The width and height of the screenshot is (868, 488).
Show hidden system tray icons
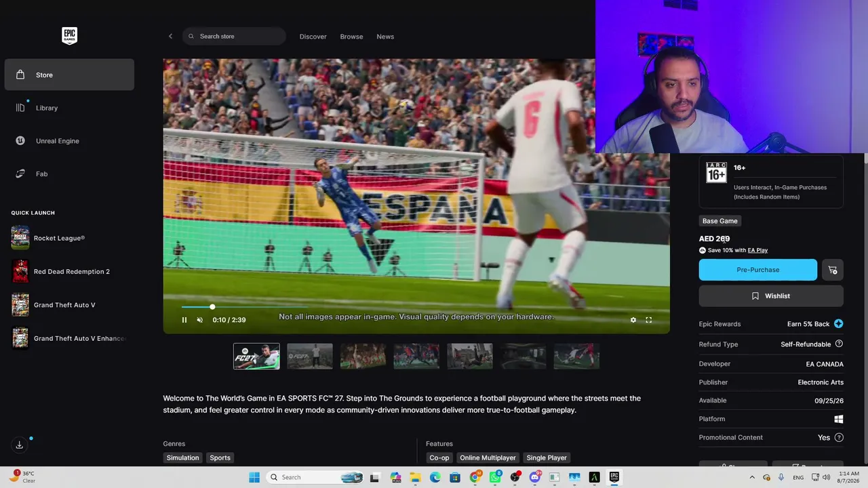click(x=752, y=477)
